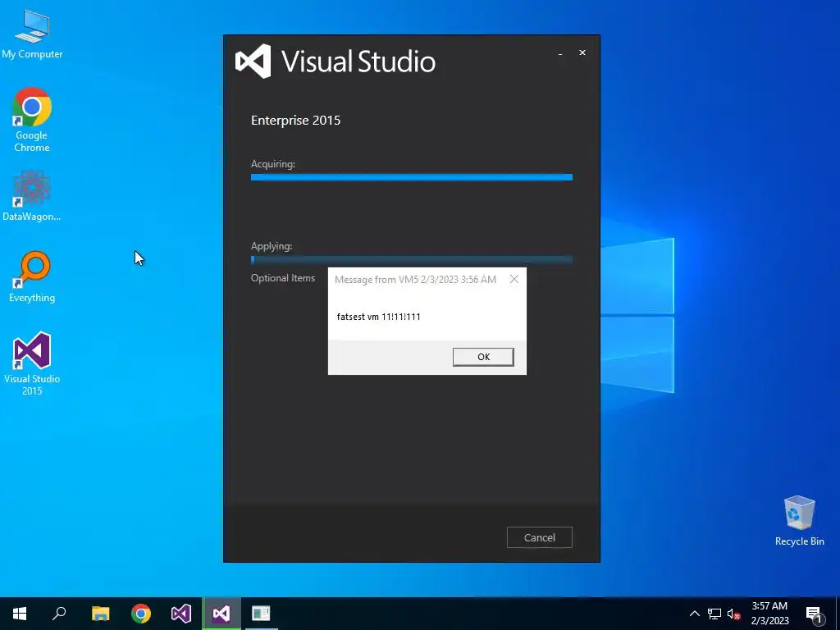Show hidden system tray icons
This screenshot has height=630, width=840.
(x=694, y=614)
